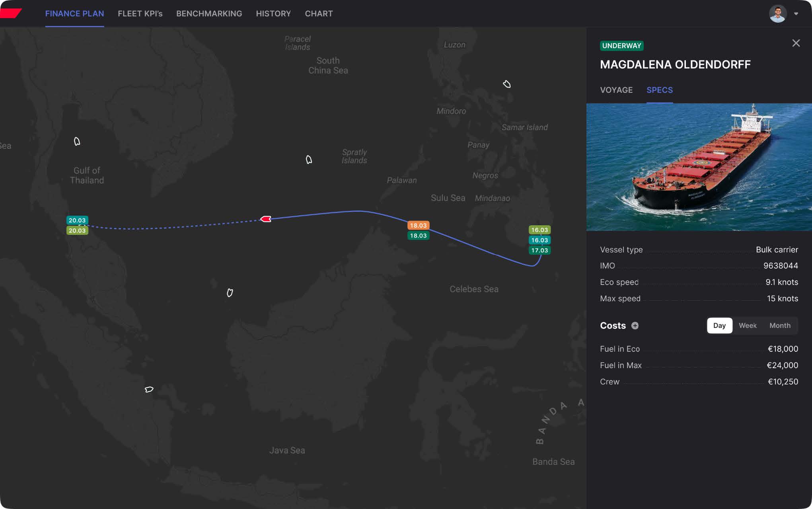Switch cost view to Week
The width and height of the screenshot is (812, 509).
748,326
